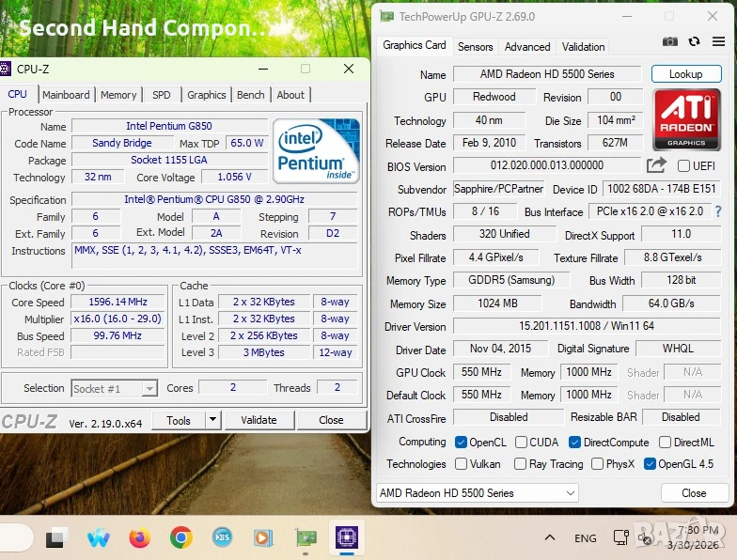Open the GPU-Z hamburger menu
This screenshot has height=560, width=737.
pyautogui.click(x=718, y=41)
